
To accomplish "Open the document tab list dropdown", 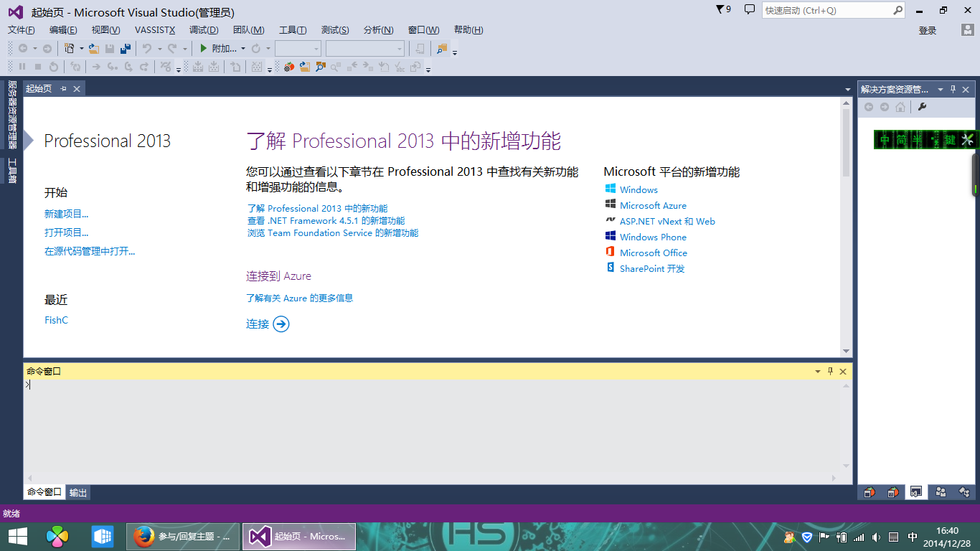I will point(848,88).
